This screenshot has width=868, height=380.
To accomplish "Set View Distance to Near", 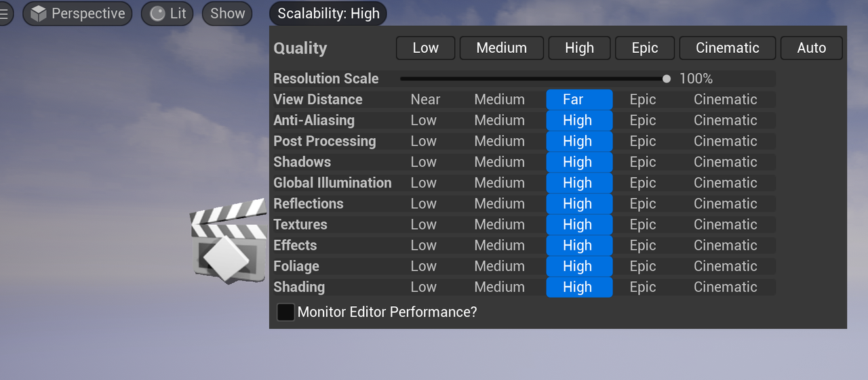I will (425, 100).
